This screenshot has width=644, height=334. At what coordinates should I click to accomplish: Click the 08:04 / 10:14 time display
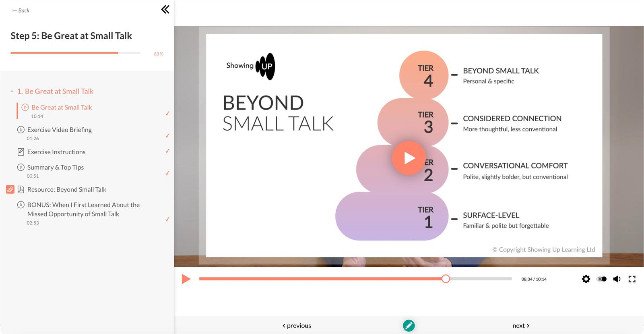pos(534,279)
